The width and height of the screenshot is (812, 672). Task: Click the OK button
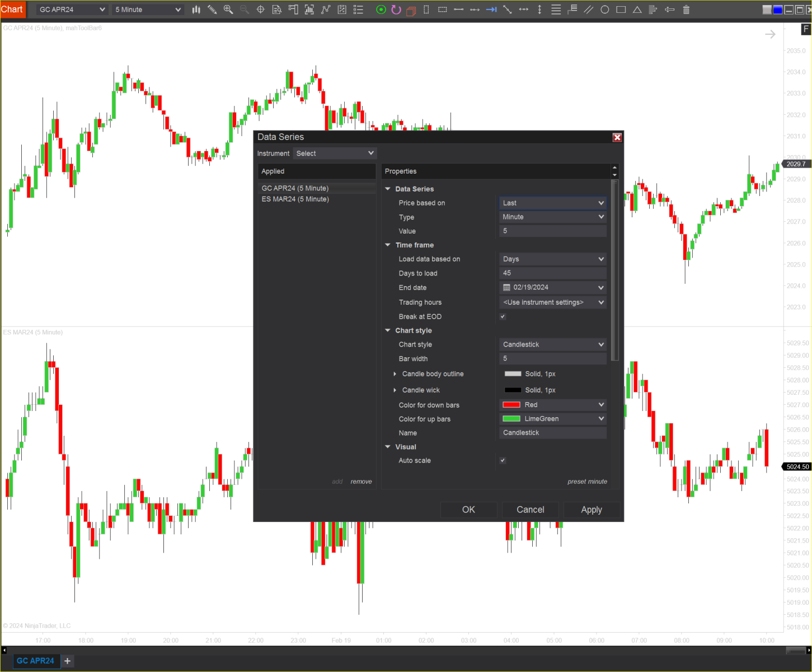[468, 510]
